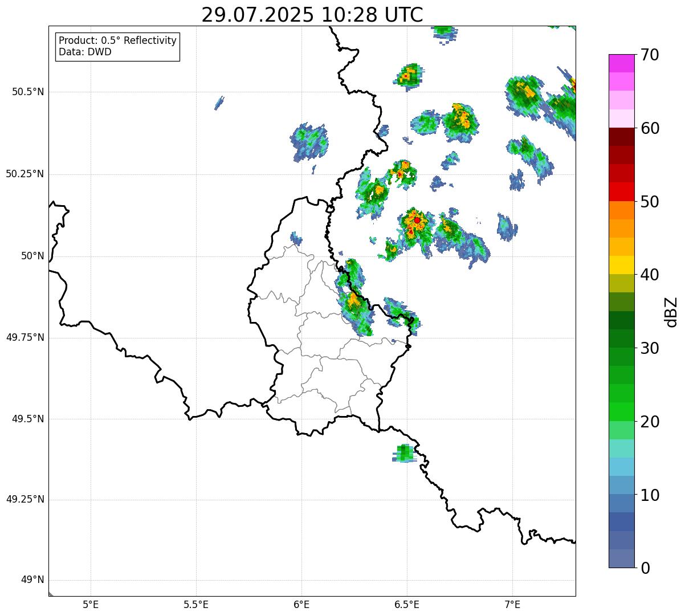685x616 pixels.
Task: Click the red storm core near 50.1°N 6.55°E
Action: pyautogui.click(x=417, y=220)
